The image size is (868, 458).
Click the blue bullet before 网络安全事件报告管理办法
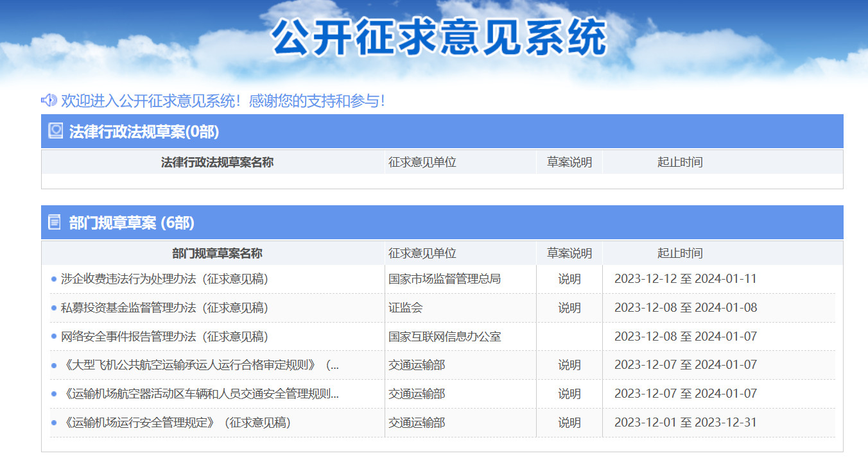(x=52, y=336)
